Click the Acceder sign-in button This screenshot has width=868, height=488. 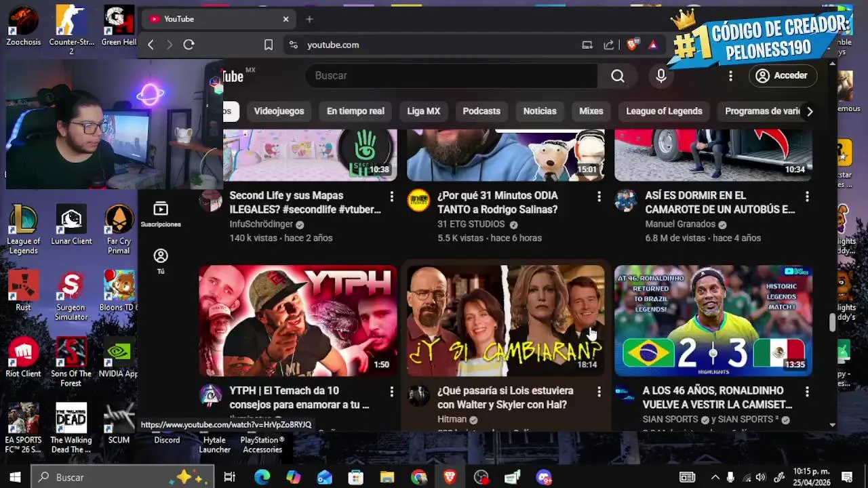(782, 76)
